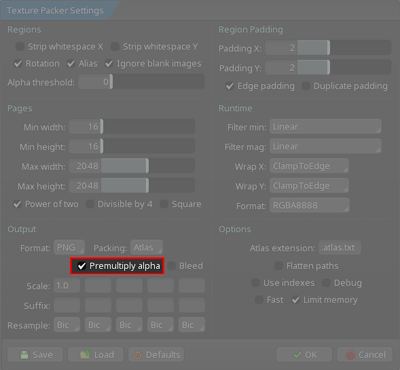The height and width of the screenshot is (370, 400).
Task: Toggle the Premultiply alpha checkbox
Action: click(82, 266)
